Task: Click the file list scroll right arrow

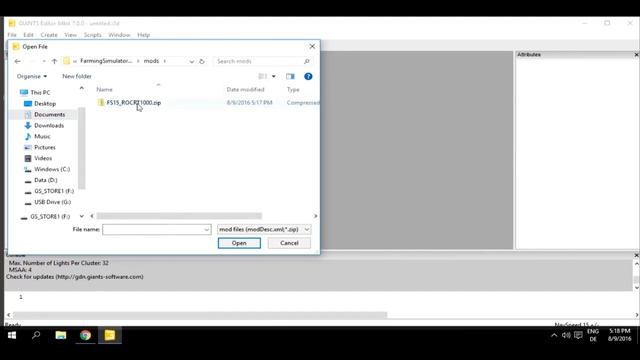Action: 315,216
